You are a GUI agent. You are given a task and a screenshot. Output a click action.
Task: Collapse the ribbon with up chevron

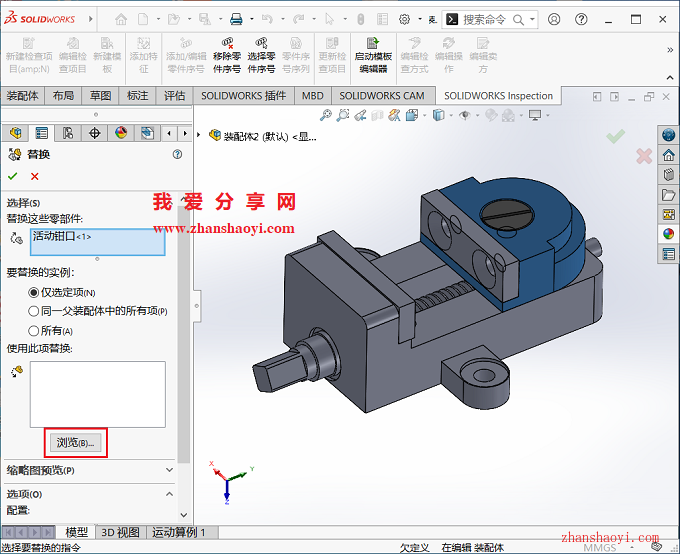point(670,78)
